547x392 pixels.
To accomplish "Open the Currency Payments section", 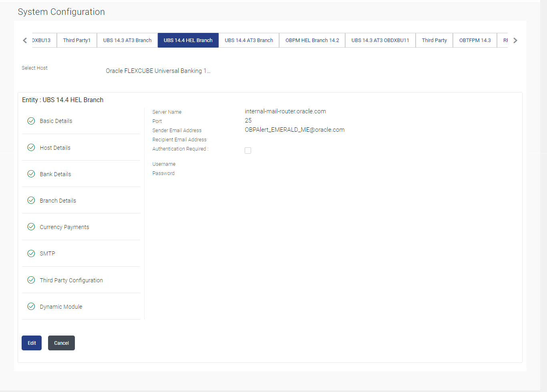I will point(81,227).
